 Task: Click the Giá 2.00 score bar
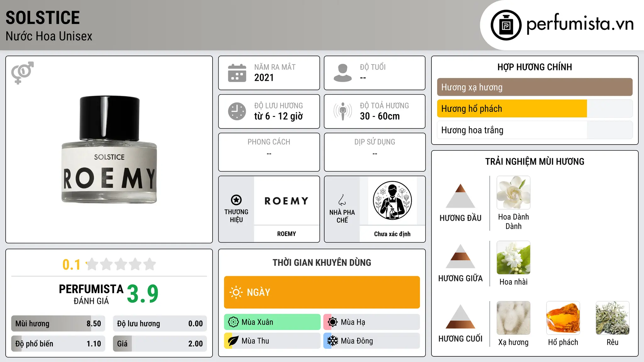pyautogui.click(x=160, y=343)
